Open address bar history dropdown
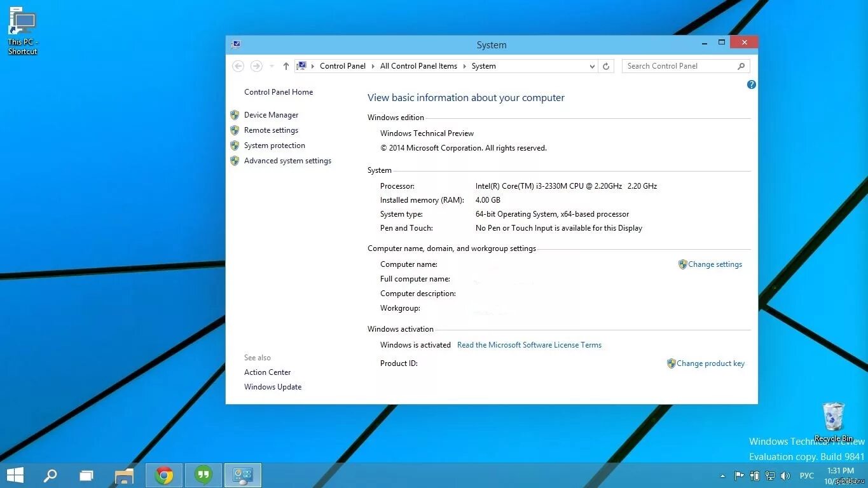The width and height of the screenshot is (868, 488). [x=592, y=66]
